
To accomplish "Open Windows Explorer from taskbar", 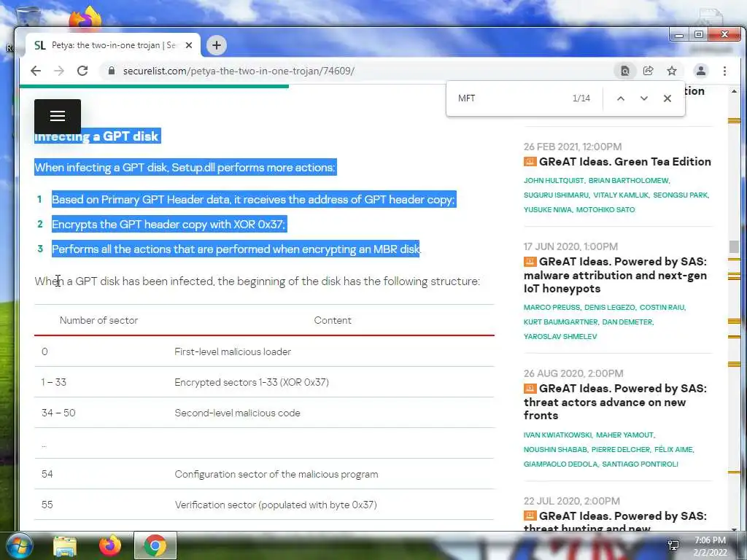I will [65, 545].
